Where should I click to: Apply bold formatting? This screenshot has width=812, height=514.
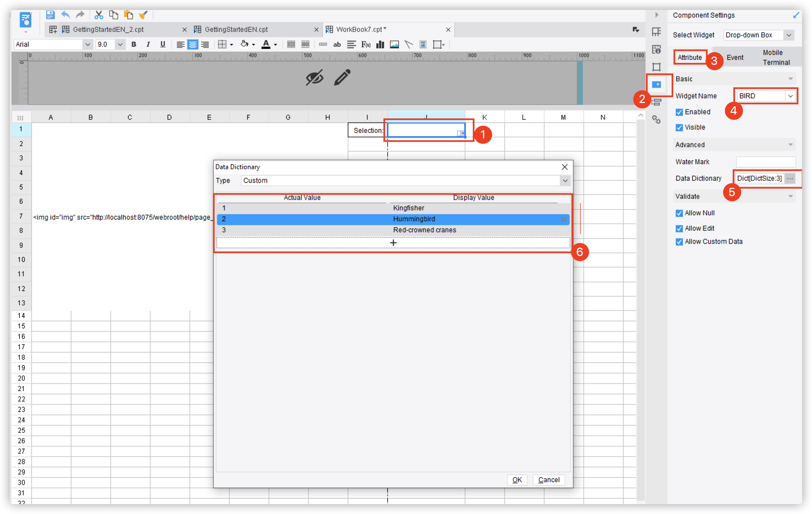click(x=134, y=44)
